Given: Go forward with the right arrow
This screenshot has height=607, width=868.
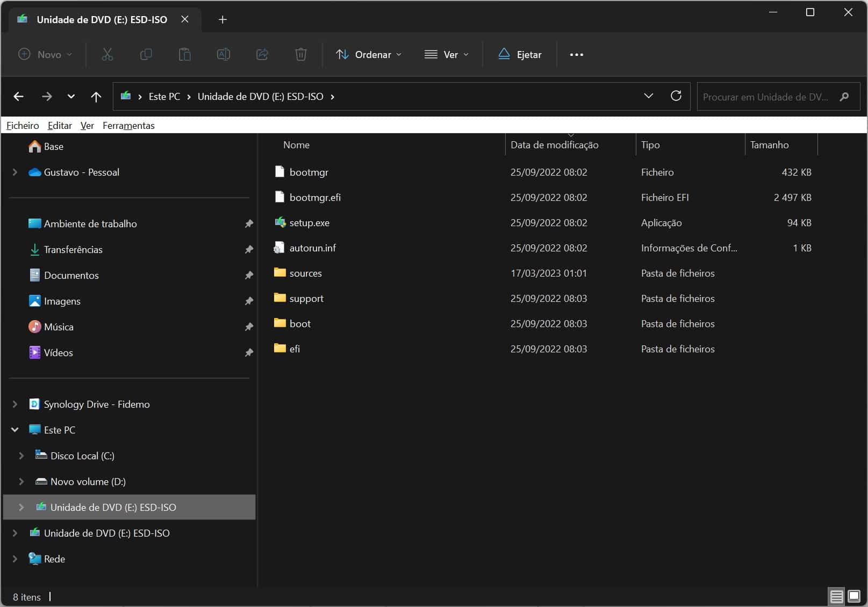Looking at the screenshot, I should [x=47, y=97].
